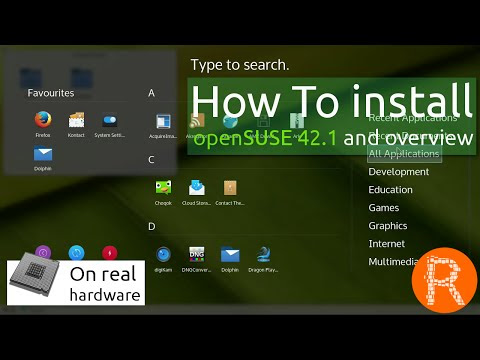480x360 pixels.
Task: Open the Akregator feed reader icon
Action: coord(196,126)
